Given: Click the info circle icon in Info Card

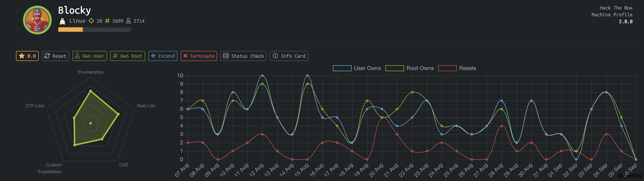Looking at the screenshot, I should pos(275,56).
